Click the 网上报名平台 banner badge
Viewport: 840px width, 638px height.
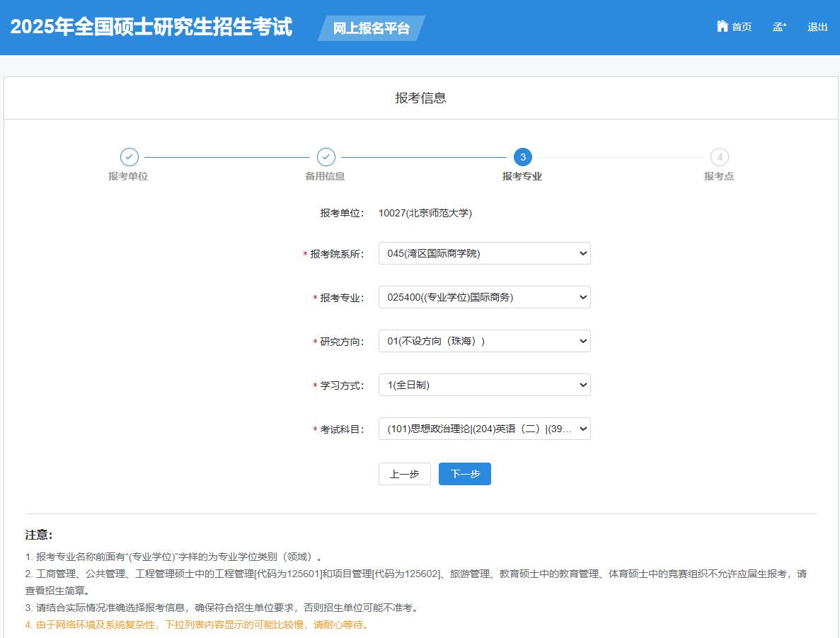pyautogui.click(x=370, y=29)
